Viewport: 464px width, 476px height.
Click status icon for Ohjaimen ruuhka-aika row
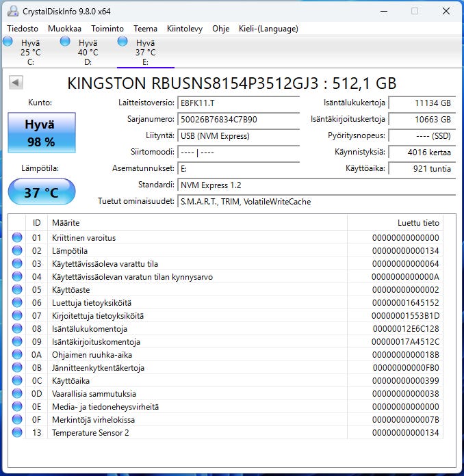[x=17, y=354]
